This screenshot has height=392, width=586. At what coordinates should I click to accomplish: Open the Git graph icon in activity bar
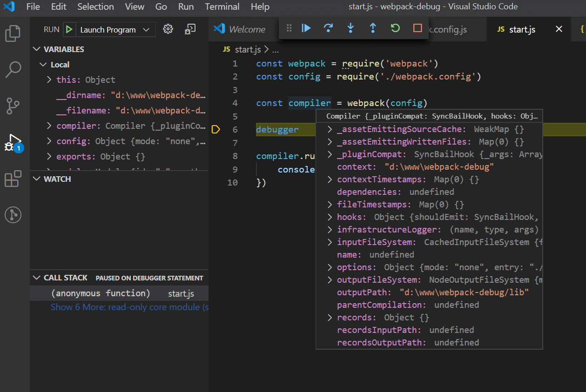click(13, 215)
